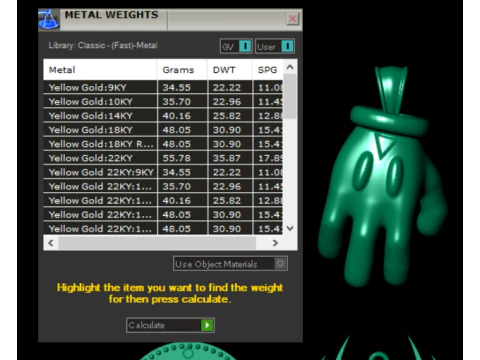Viewport: 480px width, 360px height.
Task: Click the green Calculate arrow button
Action: 207,325
